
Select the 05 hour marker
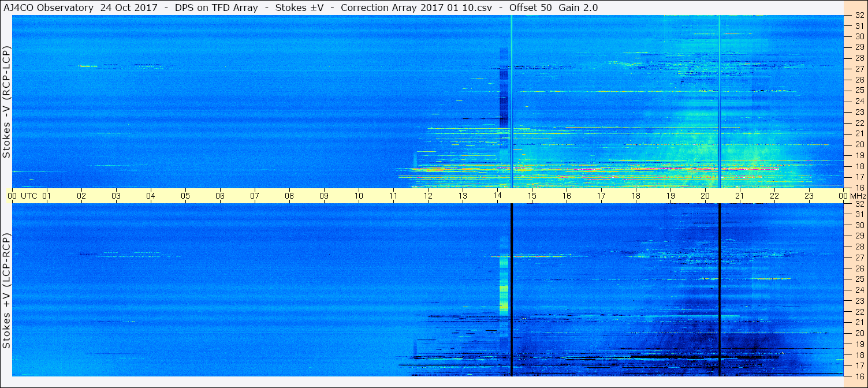click(185, 196)
